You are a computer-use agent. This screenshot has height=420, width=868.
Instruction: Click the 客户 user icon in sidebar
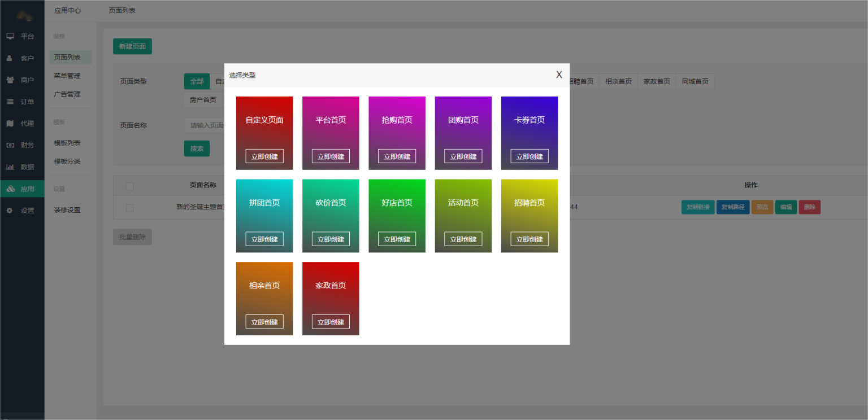pos(10,58)
